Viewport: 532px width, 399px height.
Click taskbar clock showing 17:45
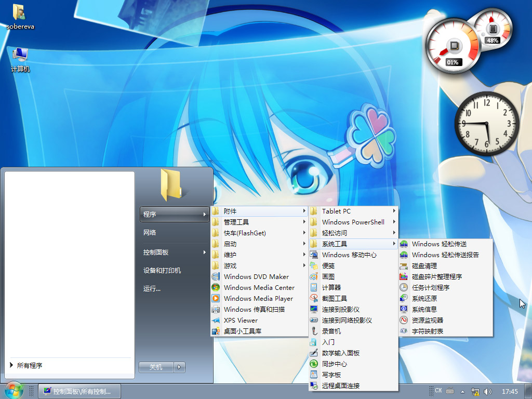click(x=510, y=391)
